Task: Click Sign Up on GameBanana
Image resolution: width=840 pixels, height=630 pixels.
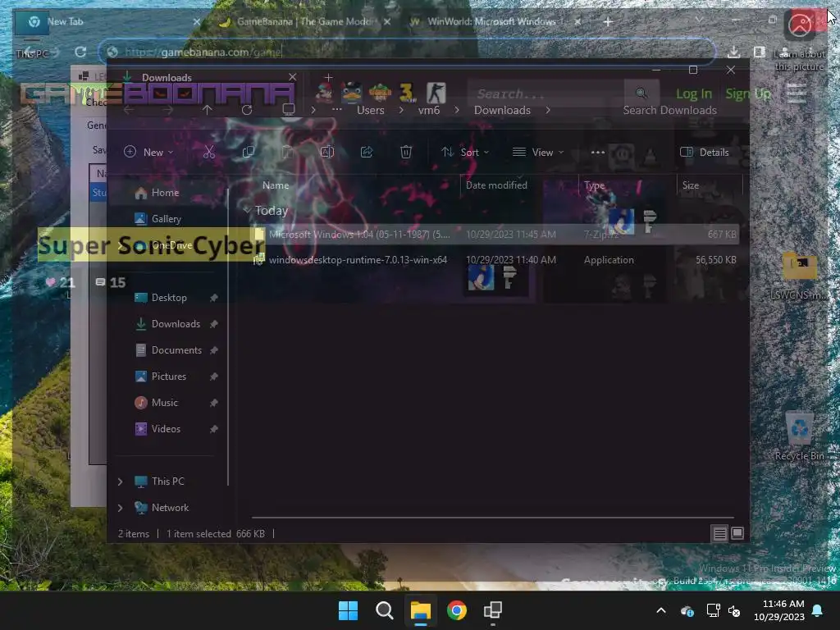Action: pos(748,94)
